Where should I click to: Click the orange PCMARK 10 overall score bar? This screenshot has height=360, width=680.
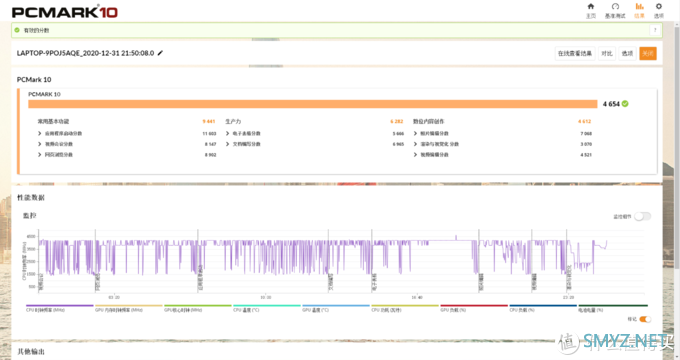tap(313, 104)
